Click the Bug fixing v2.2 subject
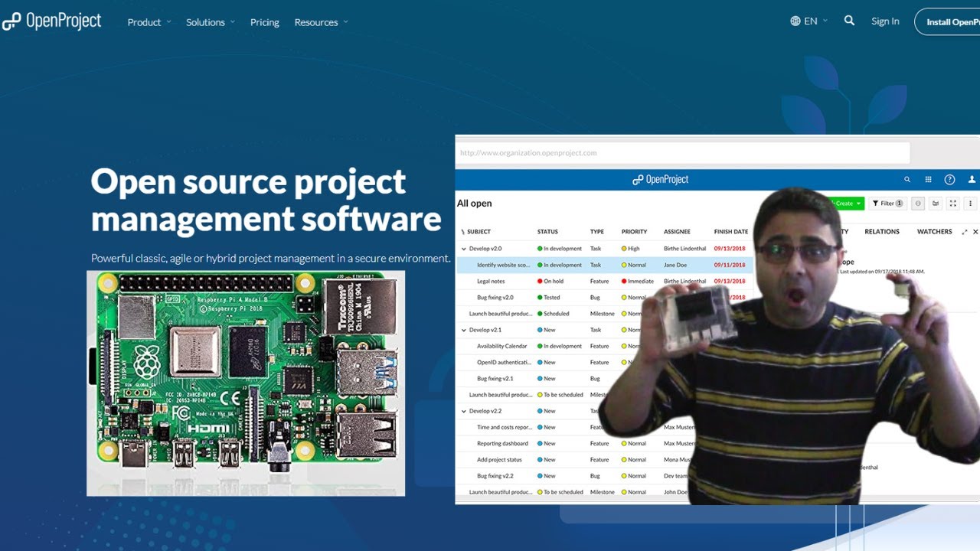980x551 pixels. (495, 476)
